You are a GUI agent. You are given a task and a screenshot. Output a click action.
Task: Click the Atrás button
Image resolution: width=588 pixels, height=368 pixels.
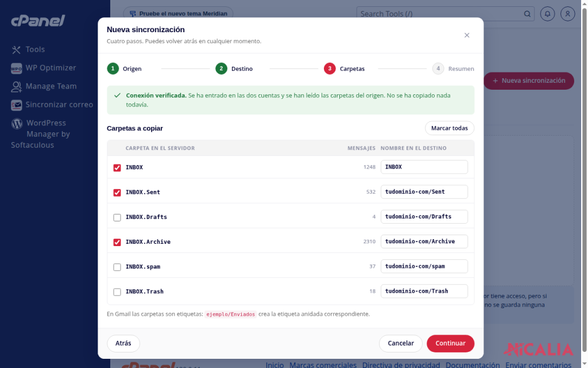pos(123,343)
